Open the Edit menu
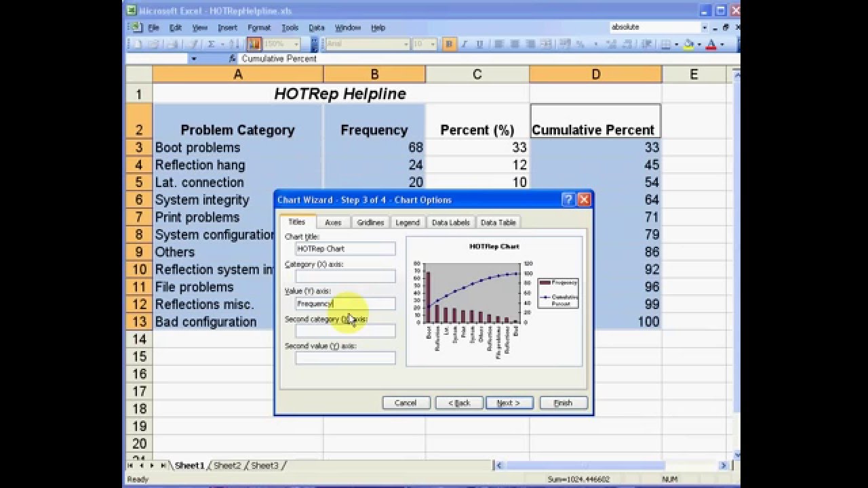This screenshot has width=868, height=488. coord(176,28)
